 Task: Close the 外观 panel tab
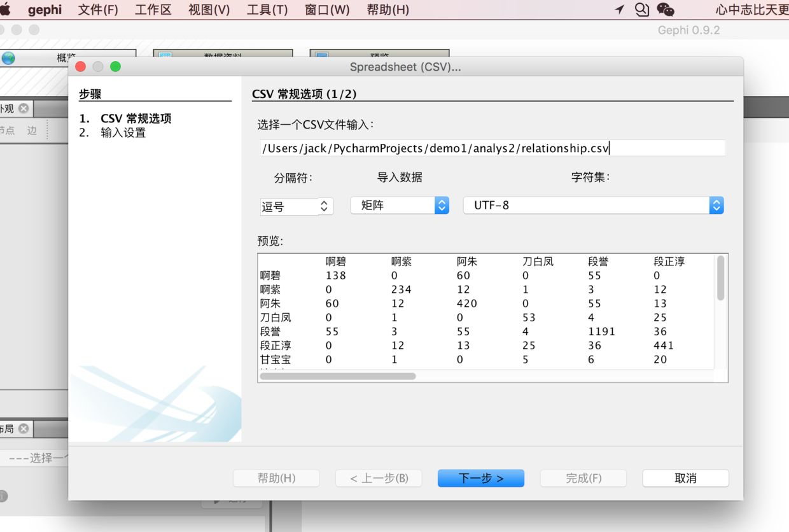pos(24,108)
